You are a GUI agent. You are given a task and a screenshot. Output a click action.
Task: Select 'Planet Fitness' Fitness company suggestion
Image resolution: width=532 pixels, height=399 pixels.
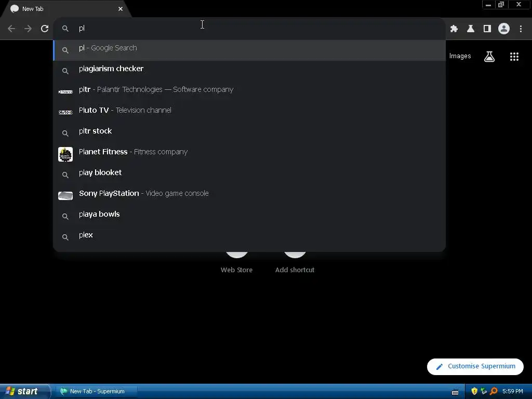click(x=249, y=154)
